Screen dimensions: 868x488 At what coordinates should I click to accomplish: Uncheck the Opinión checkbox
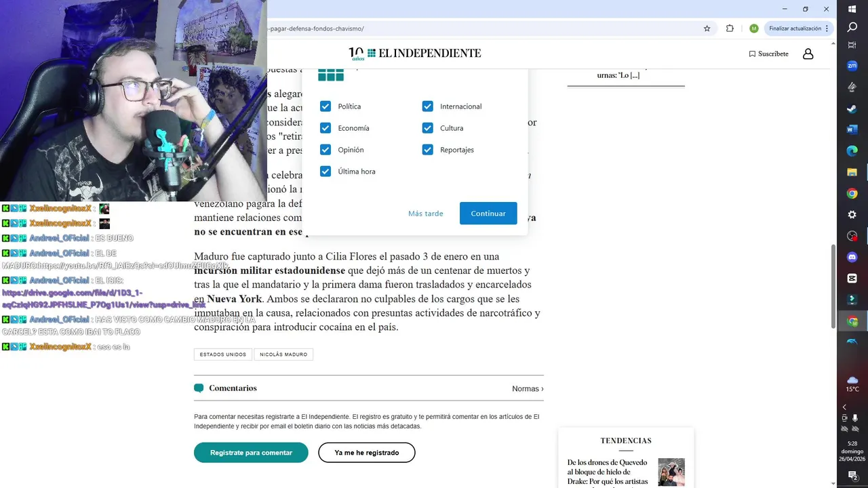coord(325,150)
